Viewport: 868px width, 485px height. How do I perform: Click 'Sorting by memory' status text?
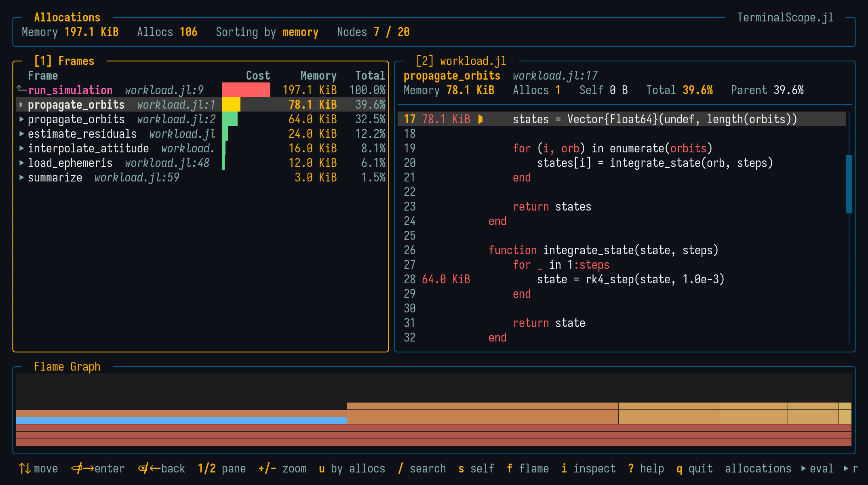(x=267, y=32)
